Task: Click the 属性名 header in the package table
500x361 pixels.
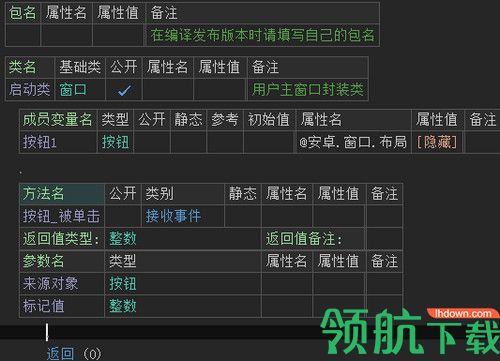Action: click(66, 13)
